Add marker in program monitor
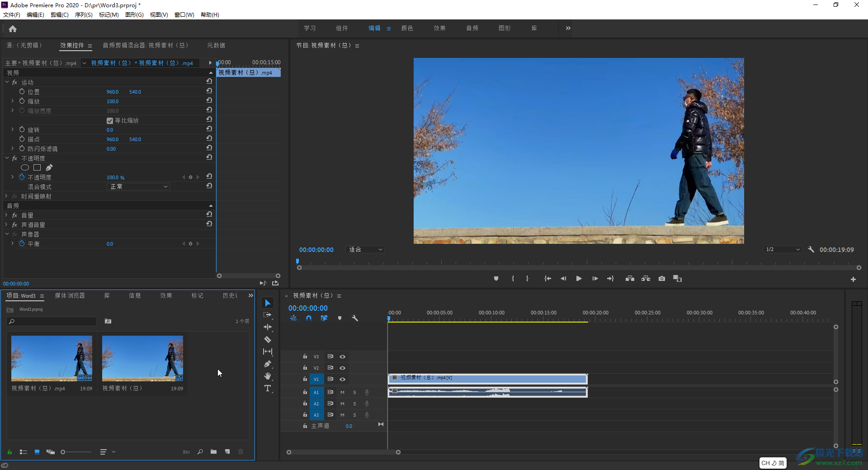Screen dimensions: 868x470 pyautogui.click(x=496, y=279)
